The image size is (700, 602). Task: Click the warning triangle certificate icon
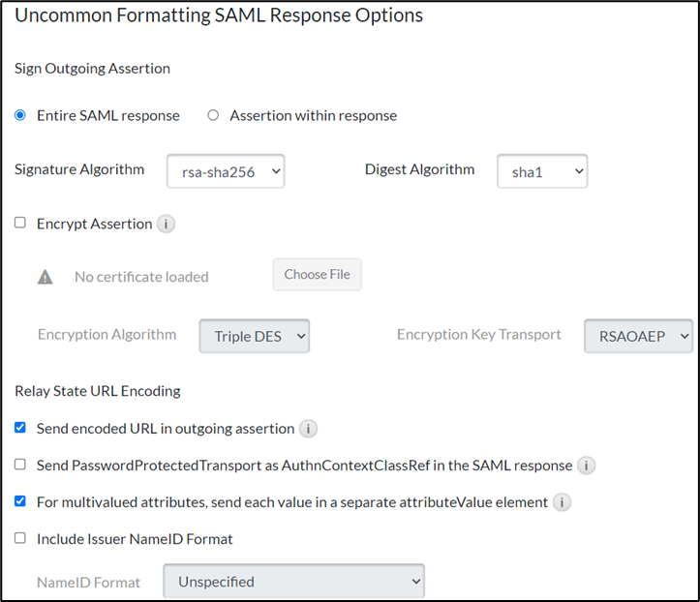45,277
